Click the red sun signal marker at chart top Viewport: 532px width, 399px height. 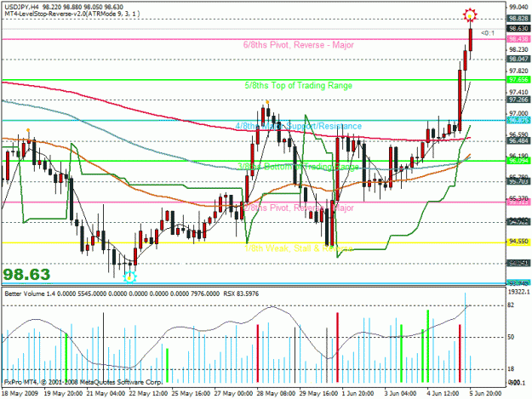click(x=470, y=15)
